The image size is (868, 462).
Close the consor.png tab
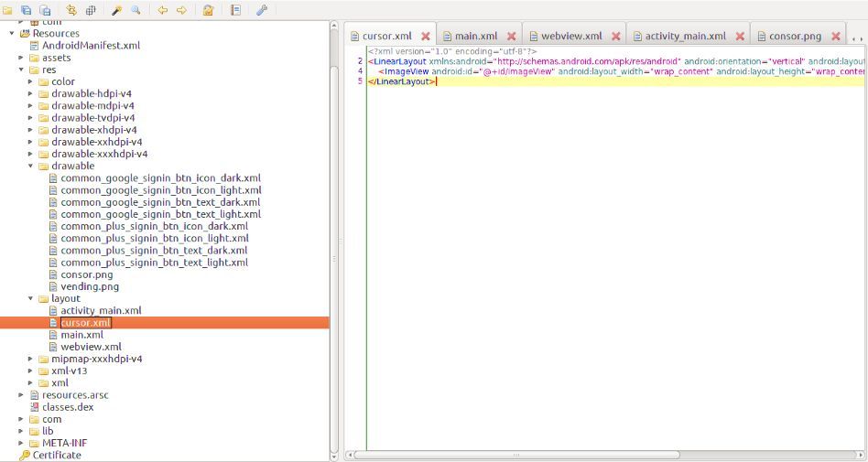click(x=836, y=36)
